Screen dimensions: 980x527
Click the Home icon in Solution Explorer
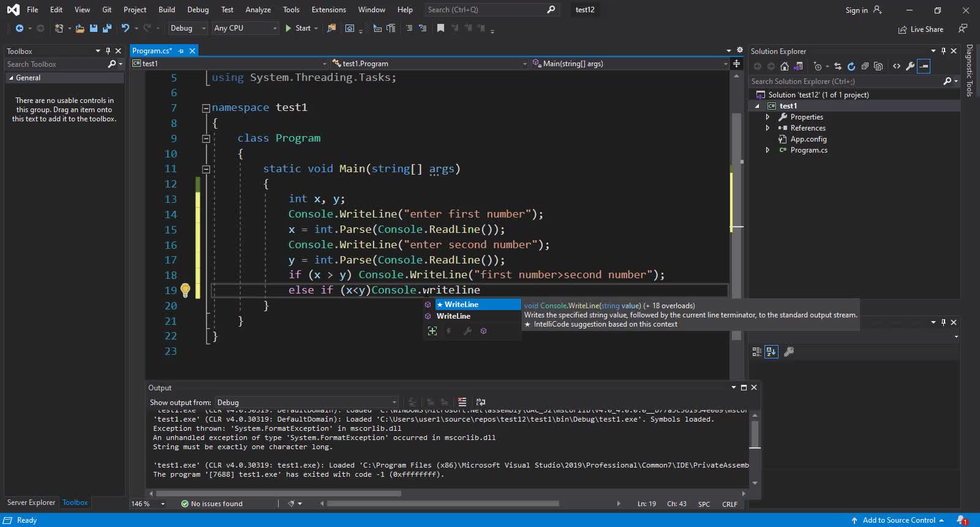tap(784, 66)
